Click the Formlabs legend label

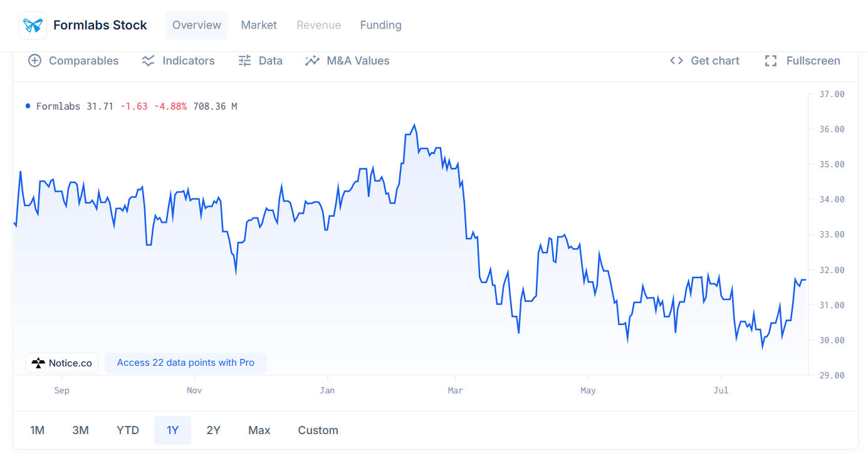[x=58, y=106]
